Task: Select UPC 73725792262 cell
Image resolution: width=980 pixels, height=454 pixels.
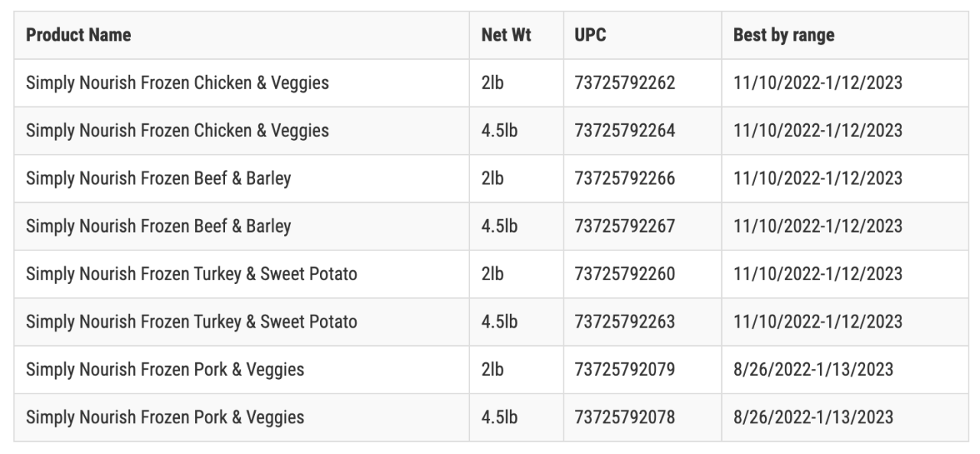Action: tap(625, 83)
